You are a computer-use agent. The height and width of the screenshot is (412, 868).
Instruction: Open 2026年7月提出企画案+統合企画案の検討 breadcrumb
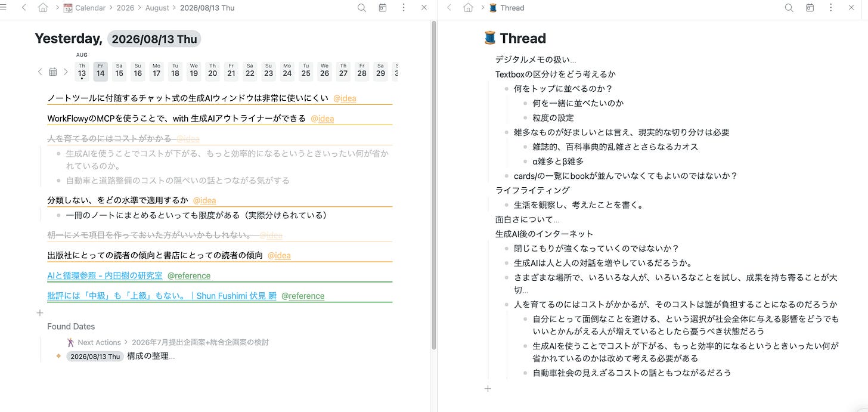(200, 342)
